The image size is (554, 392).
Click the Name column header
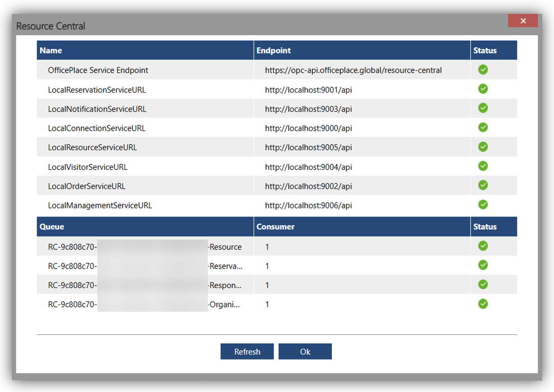coord(145,50)
